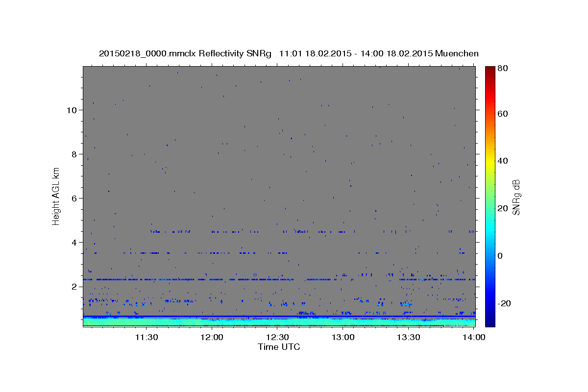Click the height tick label 6
Viewport: 588px width, 392px height.
coord(74,198)
